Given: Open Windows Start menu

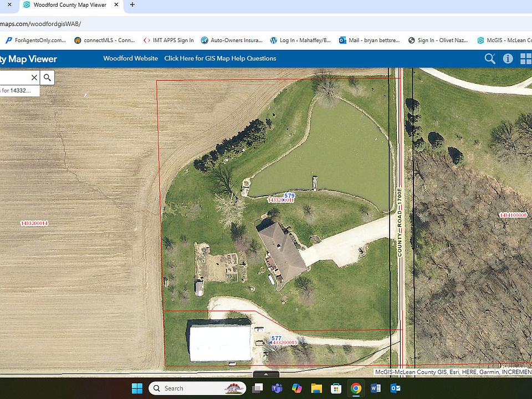Looking at the screenshot, I should point(137,388).
